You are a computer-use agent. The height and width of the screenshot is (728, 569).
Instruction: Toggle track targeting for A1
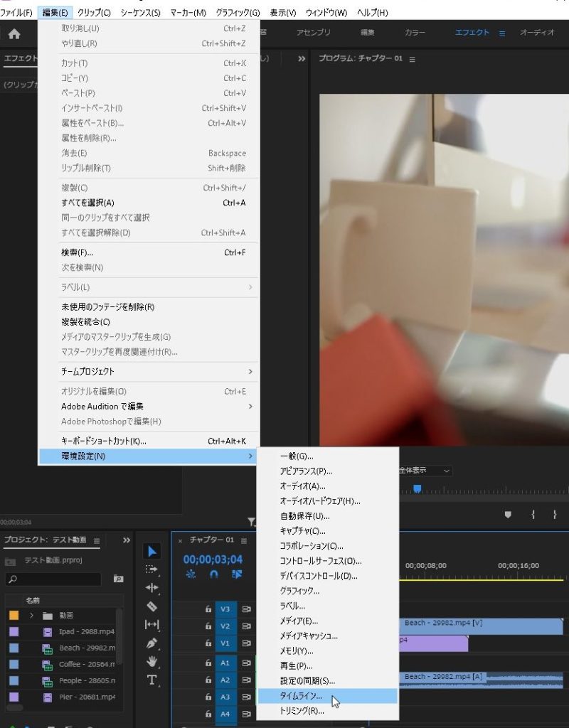click(225, 663)
